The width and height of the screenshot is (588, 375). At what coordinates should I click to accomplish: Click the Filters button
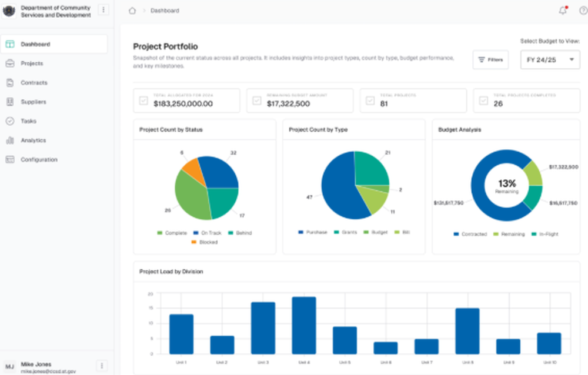(490, 59)
